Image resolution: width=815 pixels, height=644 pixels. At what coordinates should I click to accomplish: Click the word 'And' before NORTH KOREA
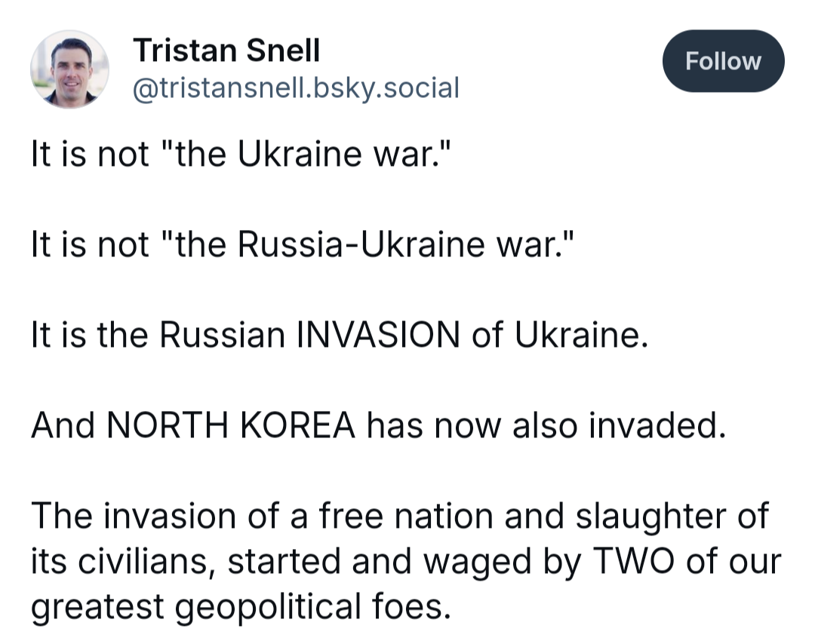[x=63, y=425]
